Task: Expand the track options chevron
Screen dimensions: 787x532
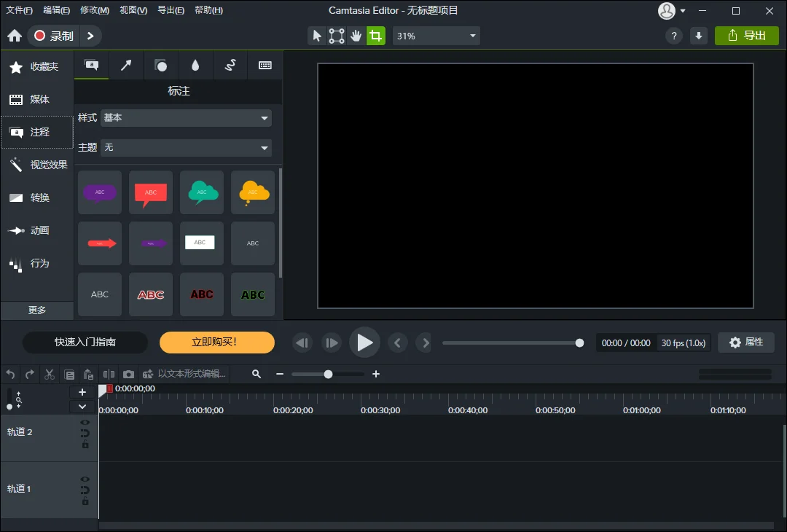Action: pos(82,407)
